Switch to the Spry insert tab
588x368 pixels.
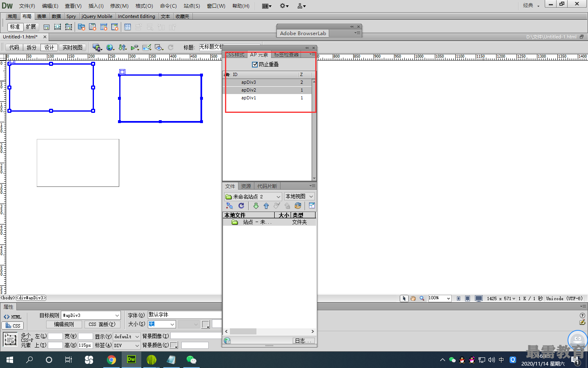point(71,16)
